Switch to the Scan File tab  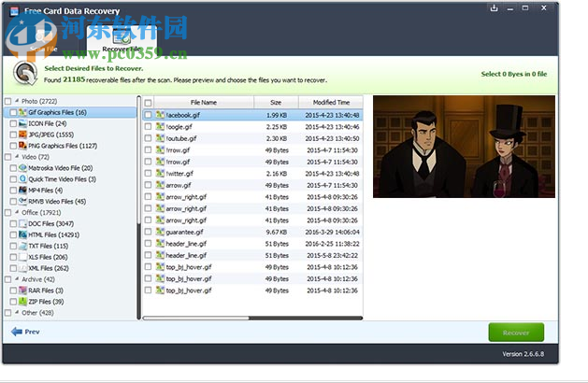pyautogui.click(x=44, y=40)
